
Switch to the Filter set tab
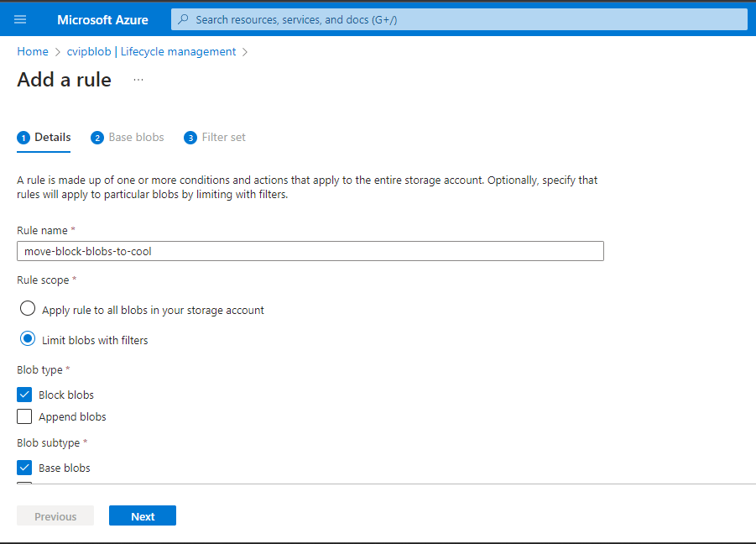coord(223,137)
